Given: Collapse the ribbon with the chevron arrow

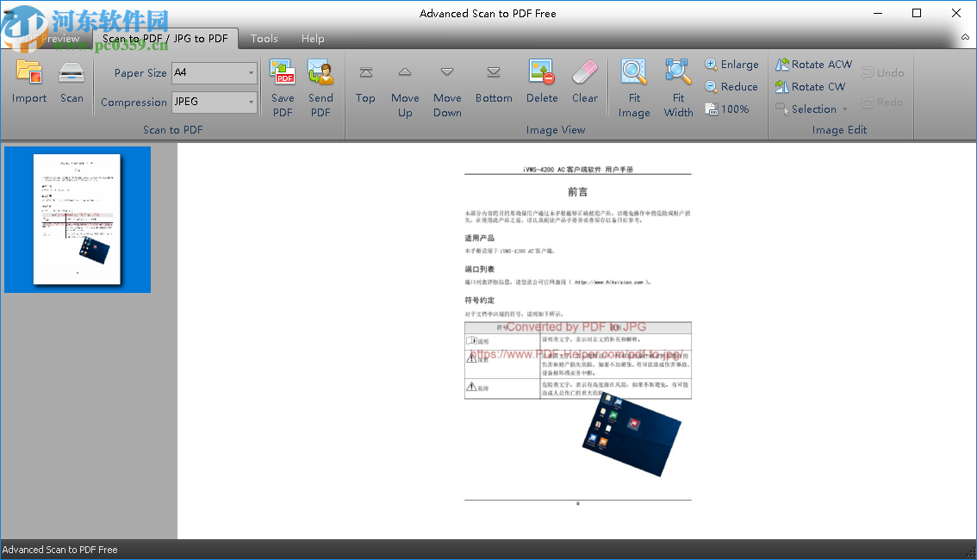Looking at the screenshot, I should (965, 38).
